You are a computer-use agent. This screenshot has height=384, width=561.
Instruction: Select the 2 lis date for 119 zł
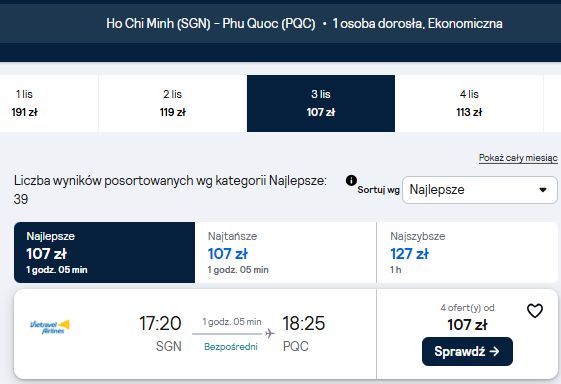[172, 103]
